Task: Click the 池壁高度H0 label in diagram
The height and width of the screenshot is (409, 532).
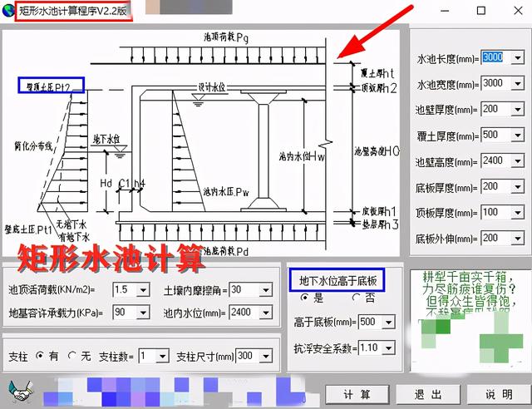Action: [x=377, y=151]
